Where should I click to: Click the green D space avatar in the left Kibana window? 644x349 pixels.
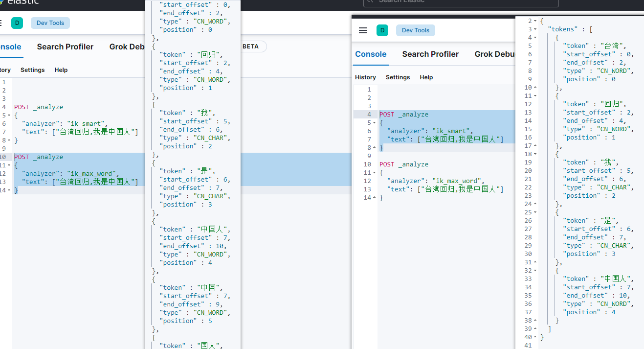click(x=17, y=23)
